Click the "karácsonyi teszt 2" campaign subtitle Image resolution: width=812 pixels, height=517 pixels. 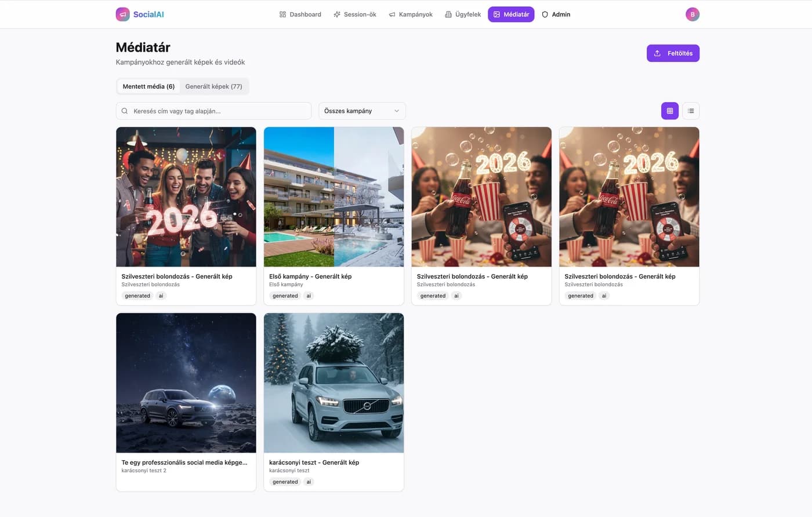(x=144, y=471)
